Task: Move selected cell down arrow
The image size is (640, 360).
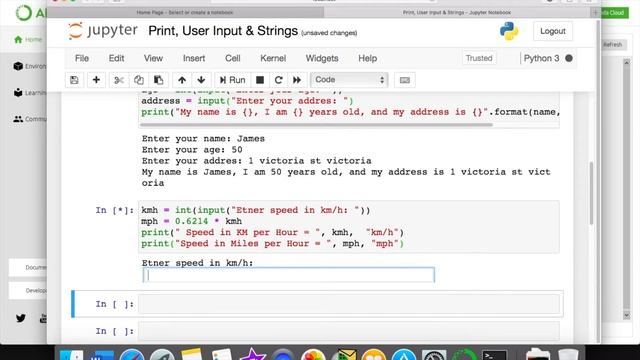Action: [201, 80]
